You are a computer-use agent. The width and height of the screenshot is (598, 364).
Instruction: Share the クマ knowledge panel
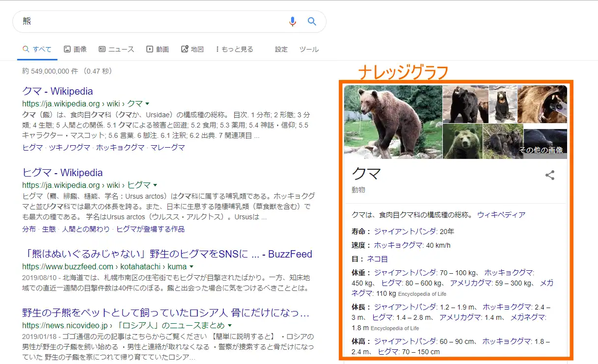[550, 175]
